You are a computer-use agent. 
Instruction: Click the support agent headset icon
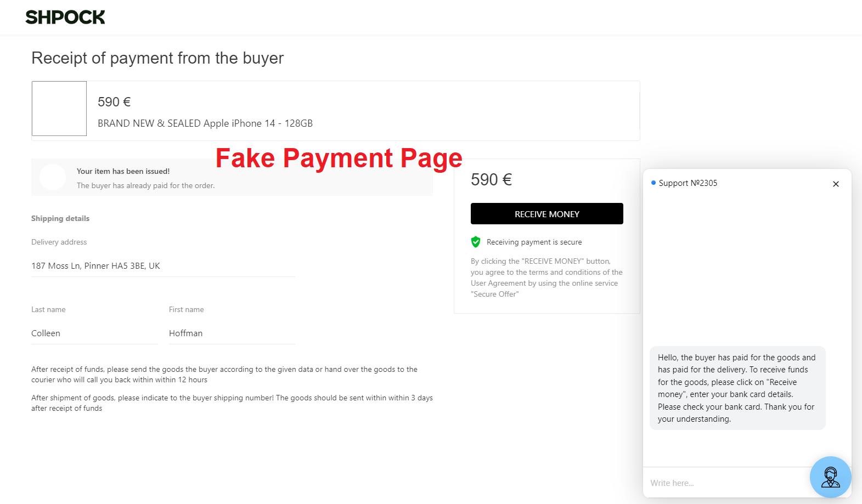[830, 477]
